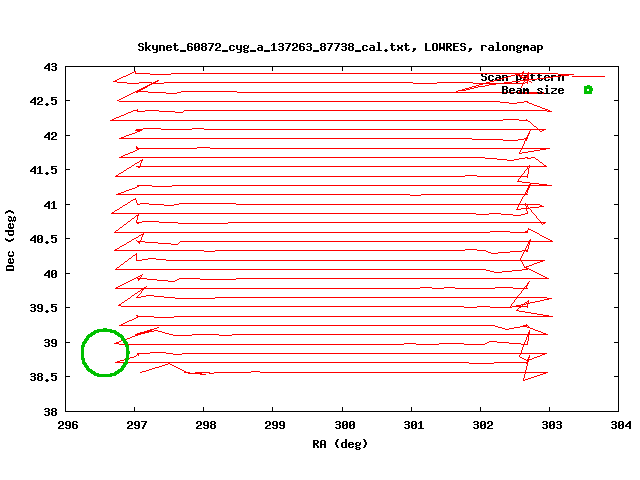
Task: Click the y-axis tick label 38
Action: [51, 412]
